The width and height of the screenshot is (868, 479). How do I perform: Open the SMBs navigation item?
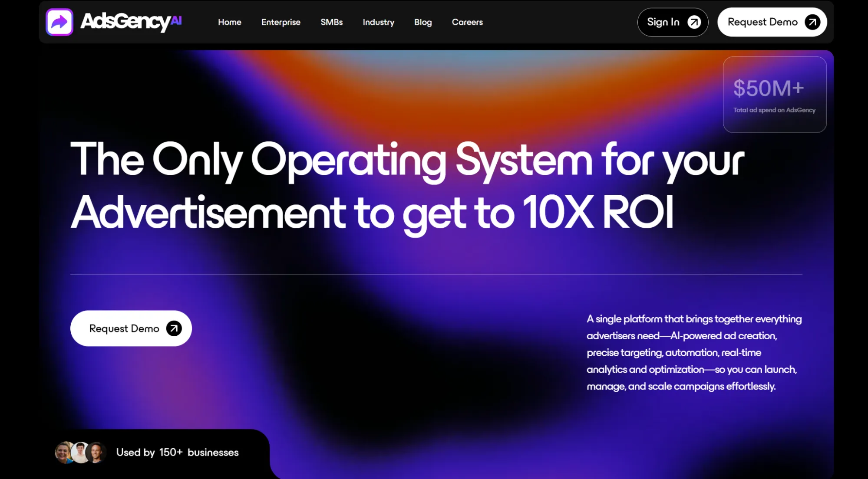click(x=331, y=22)
